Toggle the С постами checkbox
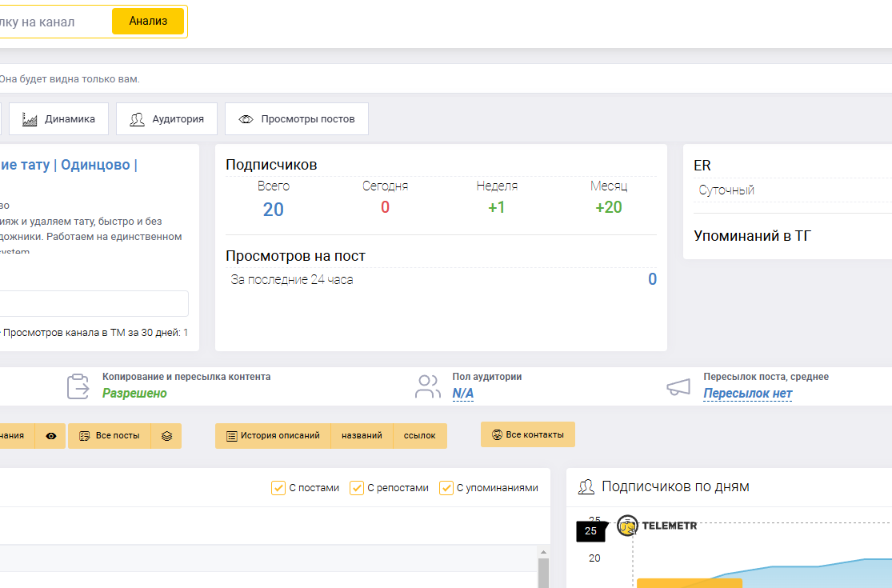 278,488
